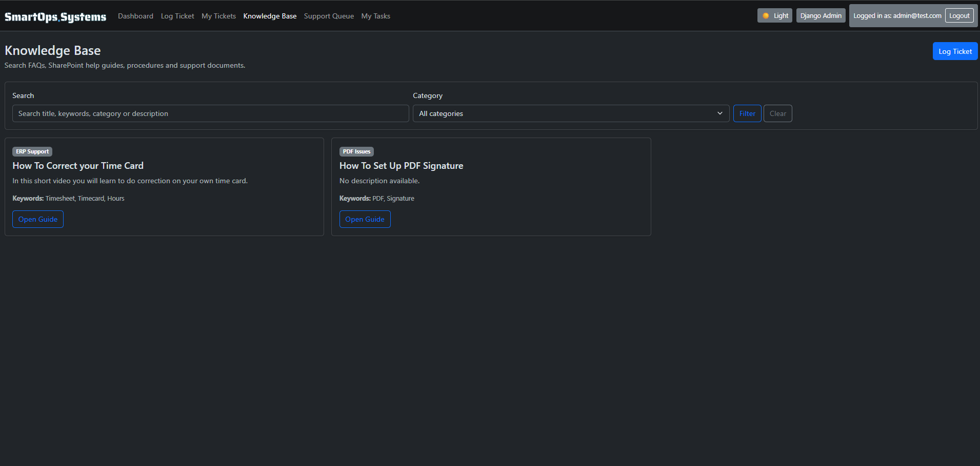Open My Tickets page

point(218,16)
